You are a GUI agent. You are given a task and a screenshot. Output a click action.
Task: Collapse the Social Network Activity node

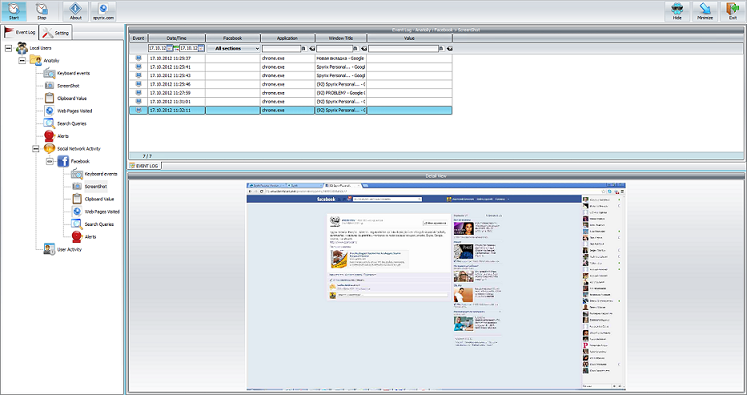36,149
